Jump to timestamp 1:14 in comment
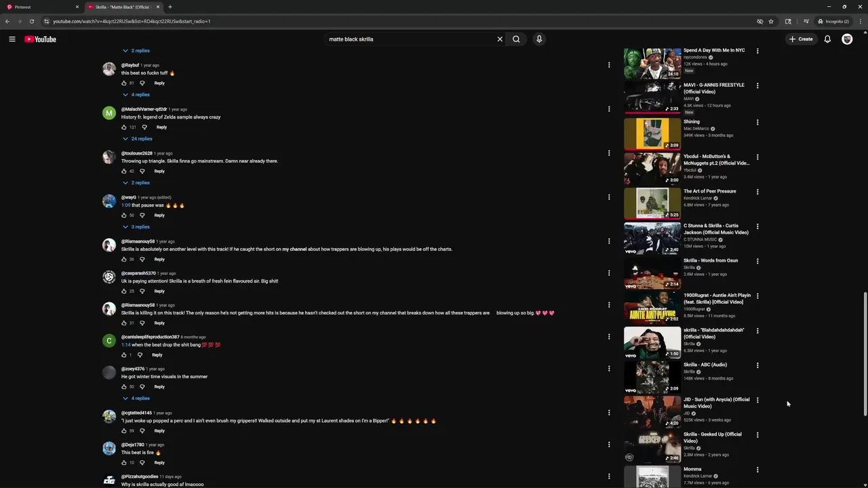Screen dimensions: 868x488 pos(125,345)
